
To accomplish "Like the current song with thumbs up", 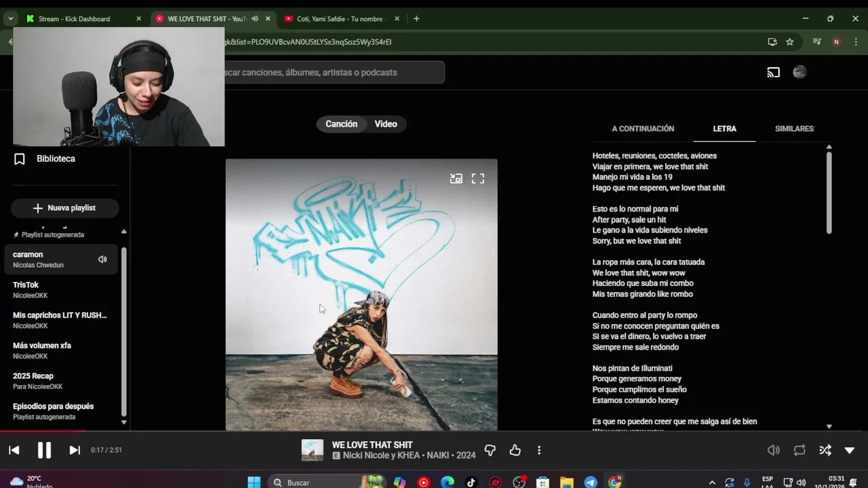I will 515,450.
